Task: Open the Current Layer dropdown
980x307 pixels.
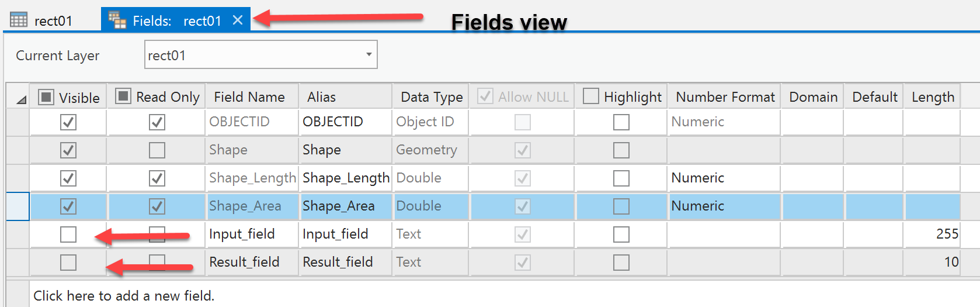Action: pyautogui.click(x=369, y=54)
